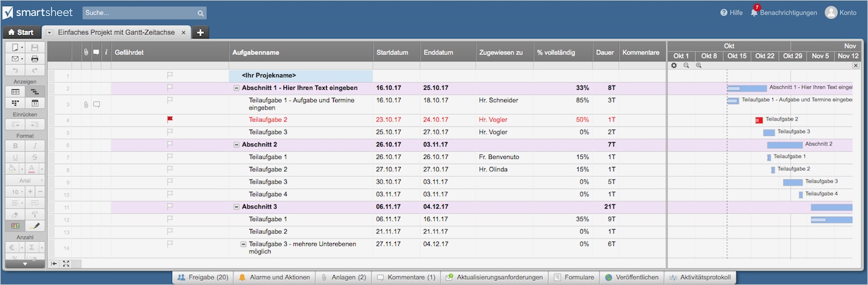Decrease font size with minus button
This screenshot has width=868, height=285.
(39, 192)
